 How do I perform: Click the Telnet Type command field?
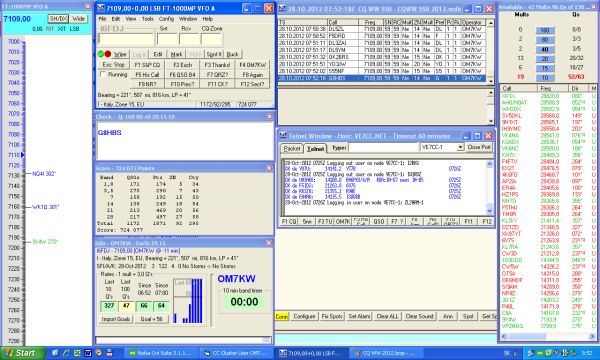pyautogui.click(x=383, y=147)
